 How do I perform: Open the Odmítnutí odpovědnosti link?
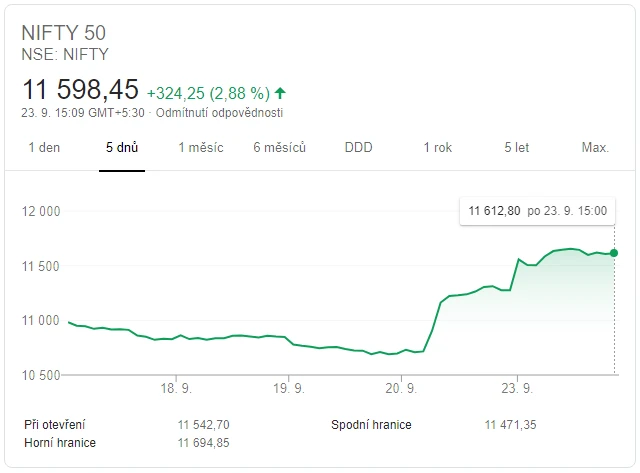pyautogui.click(x=219, y=113)
